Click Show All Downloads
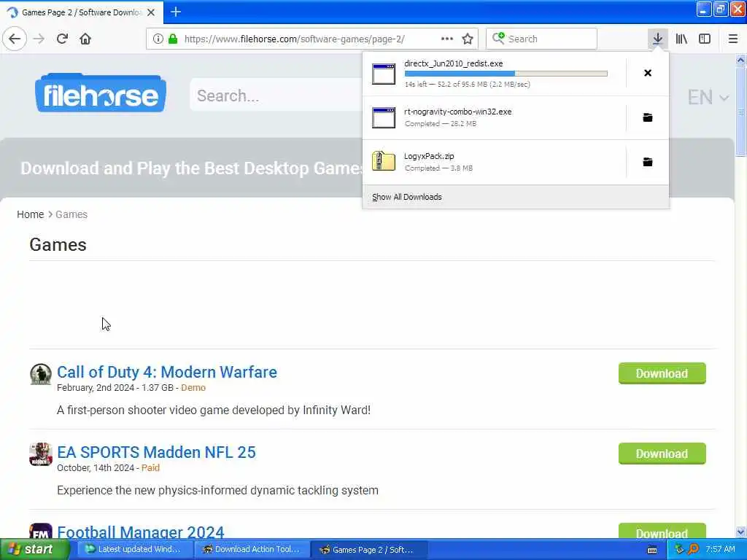Viewport: 747px width, 560px height. [407, 197]
